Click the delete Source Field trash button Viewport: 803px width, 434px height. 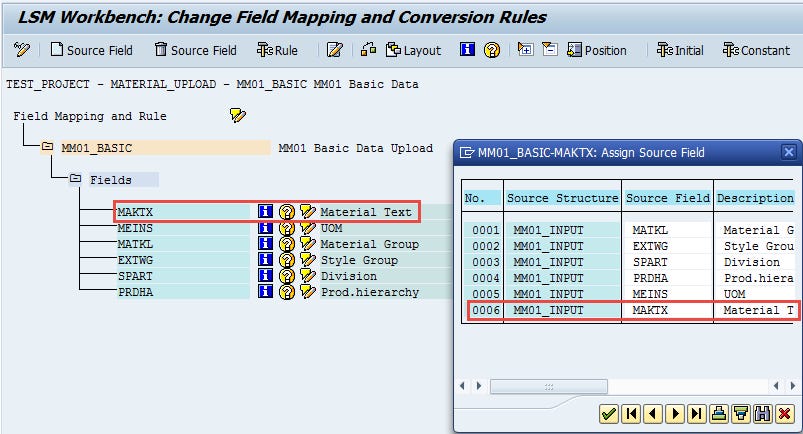click(196, 50)
